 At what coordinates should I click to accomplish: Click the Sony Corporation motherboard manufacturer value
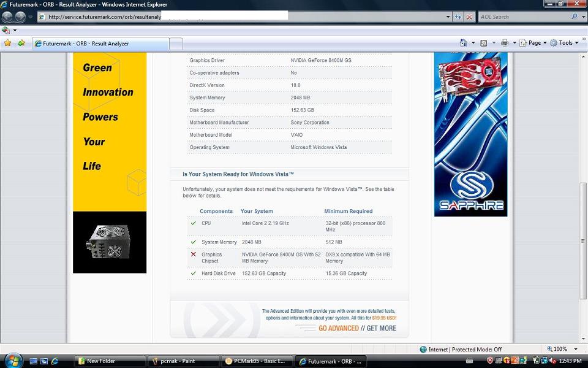click(310, 123)
